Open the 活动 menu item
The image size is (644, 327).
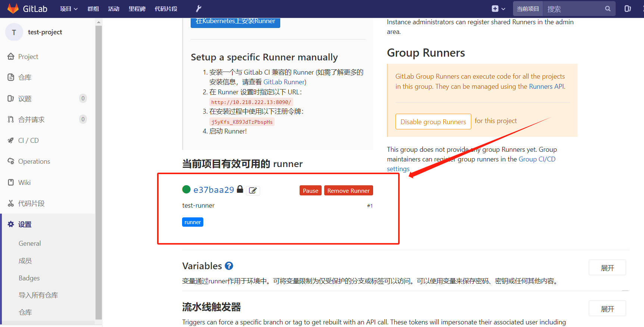coord(114,9)
